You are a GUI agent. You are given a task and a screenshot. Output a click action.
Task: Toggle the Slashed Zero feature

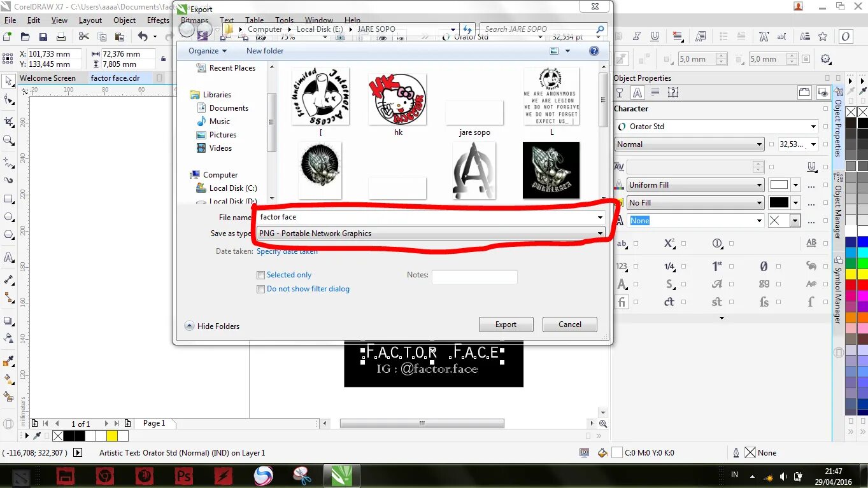pyautogui.click(x=764, y=267)
